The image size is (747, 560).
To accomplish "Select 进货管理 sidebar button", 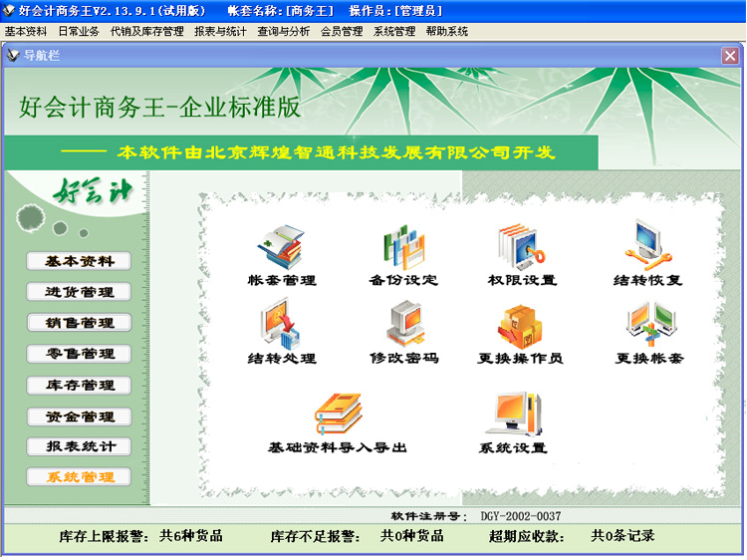I will [79, 292].
